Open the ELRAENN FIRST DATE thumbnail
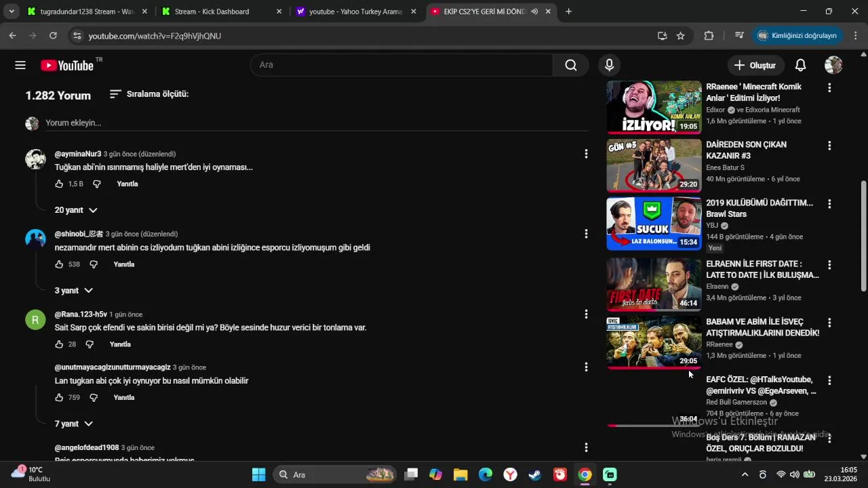The width and height of the screenshot is (868, 488). tap(654, 284)
